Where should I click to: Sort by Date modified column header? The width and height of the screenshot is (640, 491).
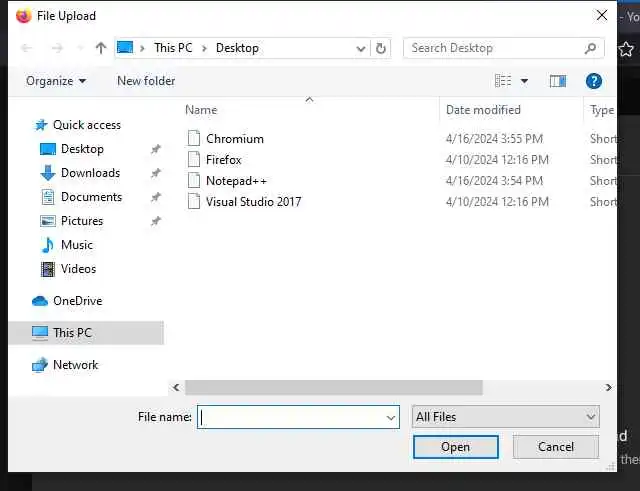(x=483, y=110)
